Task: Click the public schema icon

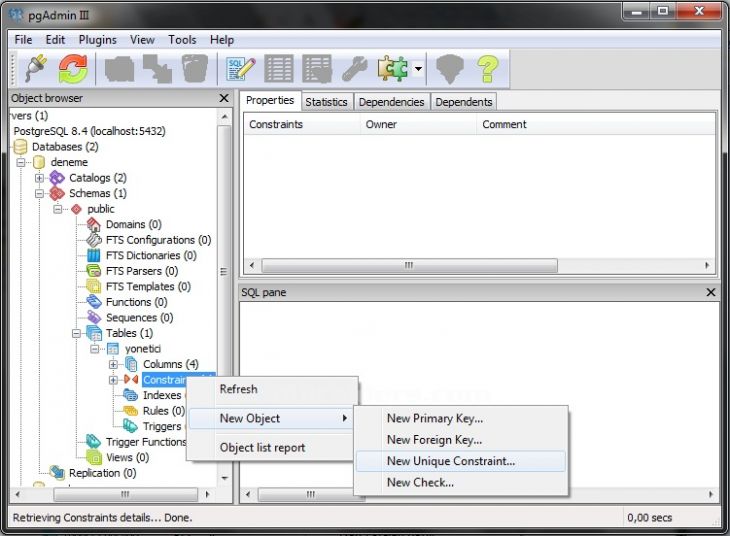Action: click(76, 209)
